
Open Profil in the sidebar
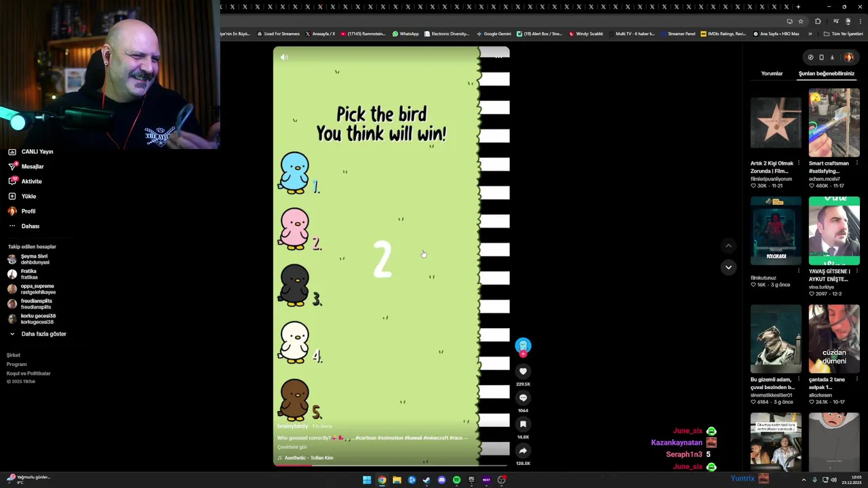[x=22, y=211]
